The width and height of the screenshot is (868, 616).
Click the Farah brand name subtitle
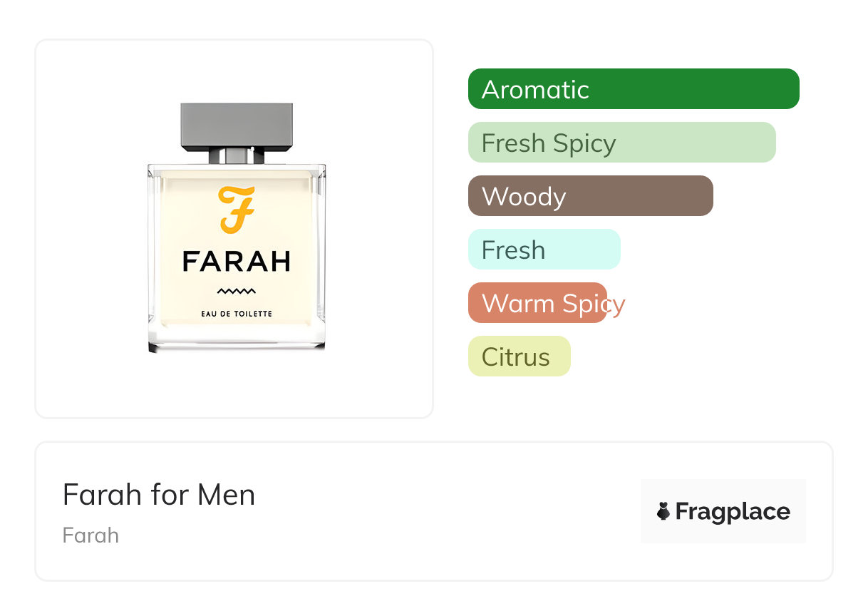click(x=91, y=535)
